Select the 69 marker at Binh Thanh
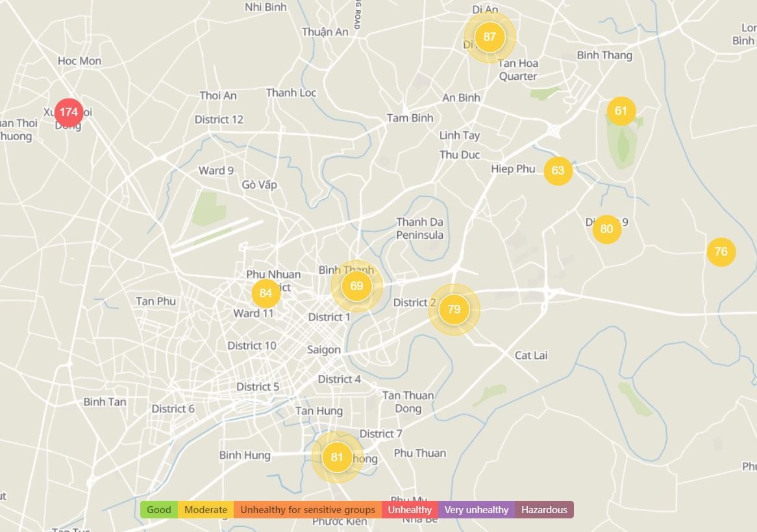This screenshot has height=532, width=757. [x=356, y=286]
